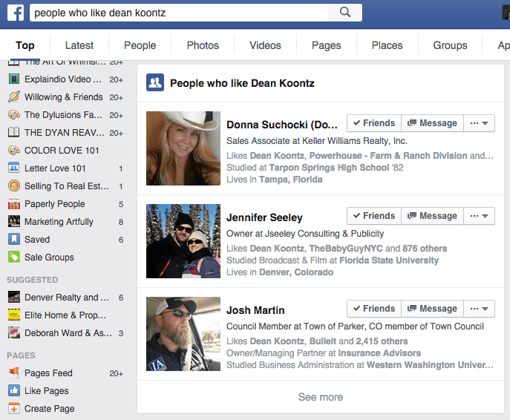510x420 pixels.
Task: Open Tarpon Springs High School link
Action: pos(329,168)
